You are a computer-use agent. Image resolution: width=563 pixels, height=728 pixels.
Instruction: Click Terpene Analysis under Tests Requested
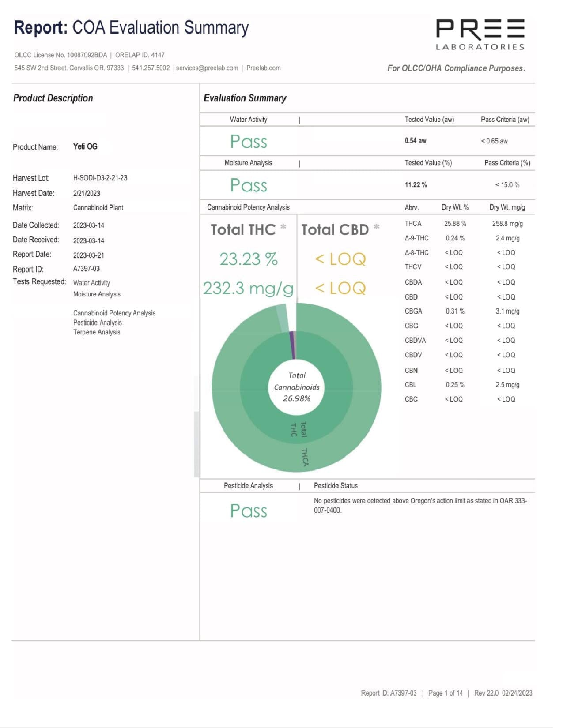pos(97,332)
